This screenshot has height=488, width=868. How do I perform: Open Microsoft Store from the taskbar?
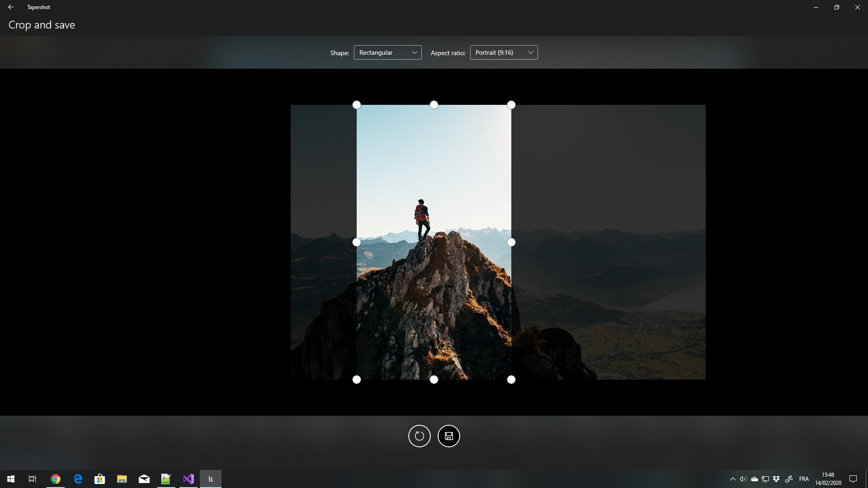click(99, 479)
